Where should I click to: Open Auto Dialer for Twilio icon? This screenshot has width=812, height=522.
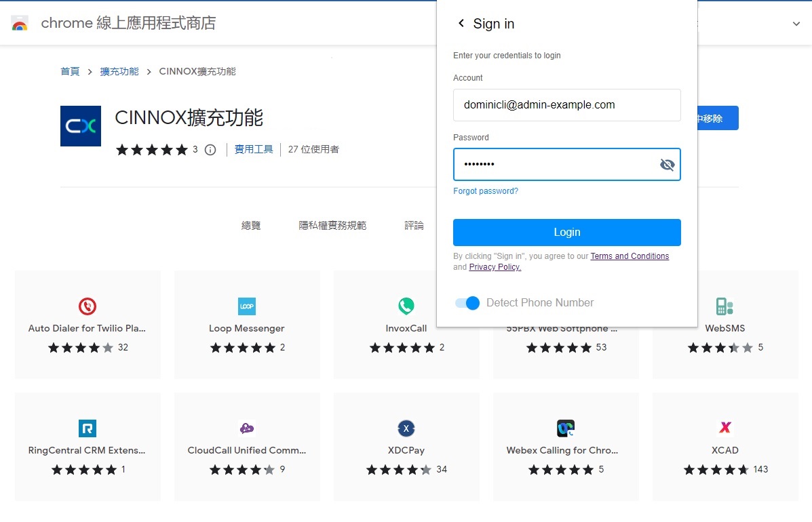pos(88,306)
